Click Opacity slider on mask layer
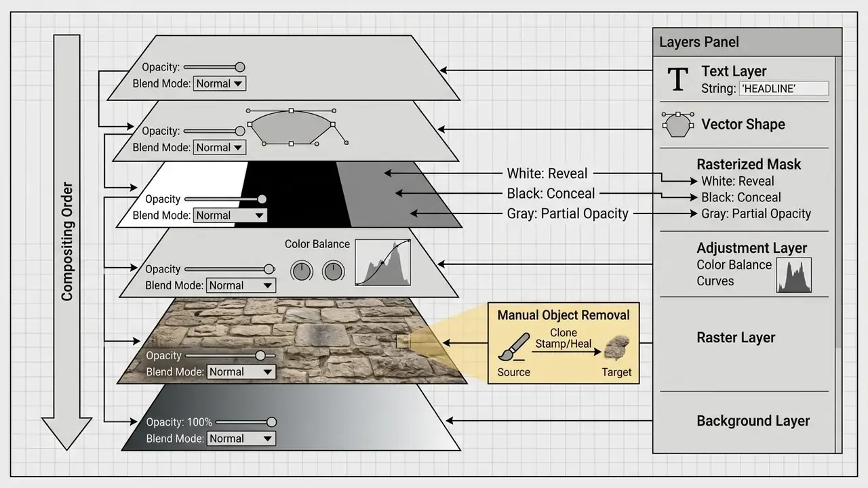 click(226, 199)
